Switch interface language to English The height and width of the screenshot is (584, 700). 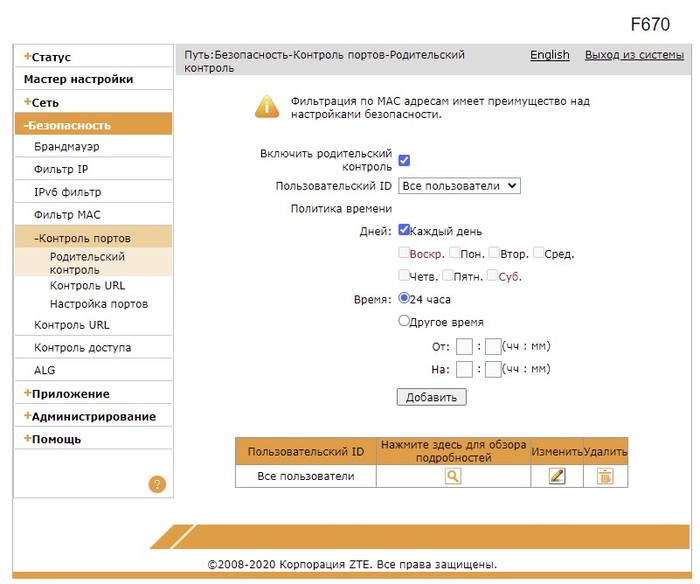click(x=550, y=55)
